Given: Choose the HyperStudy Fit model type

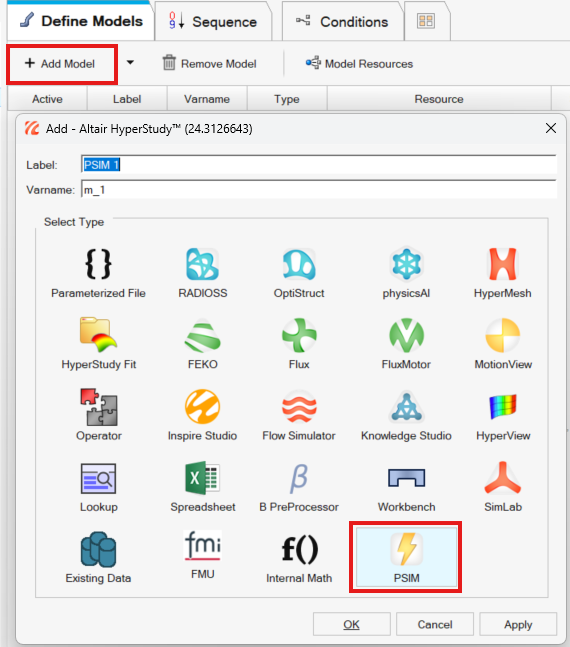Looking at the screenshot, I should pyautogui.click(x=98, y=344).
